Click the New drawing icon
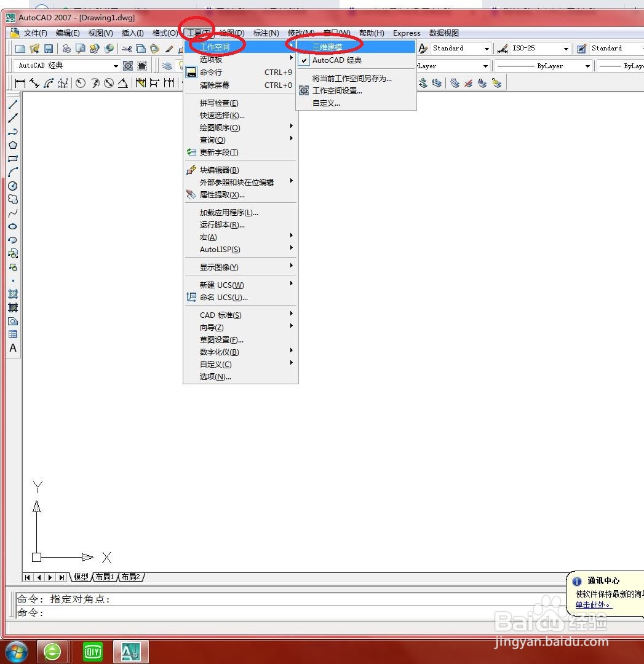The height and width of the screenshot is (664, 644). [20, 49]
